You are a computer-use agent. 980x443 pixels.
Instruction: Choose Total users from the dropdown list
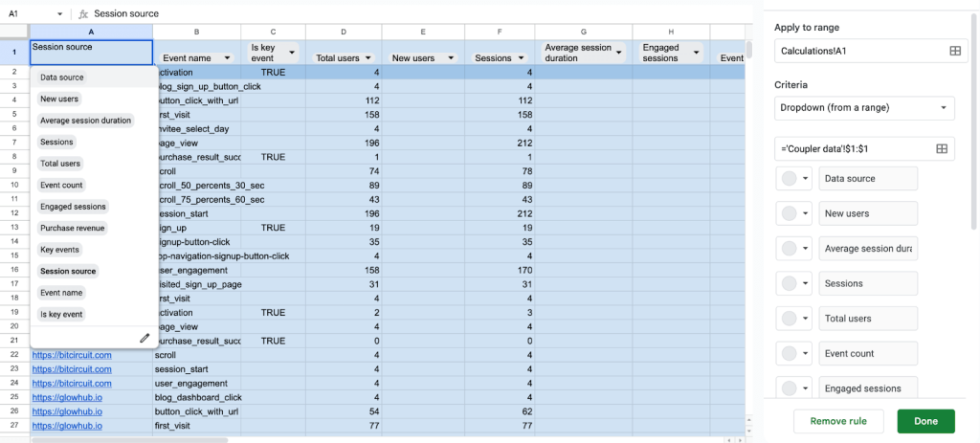point(60,164)
